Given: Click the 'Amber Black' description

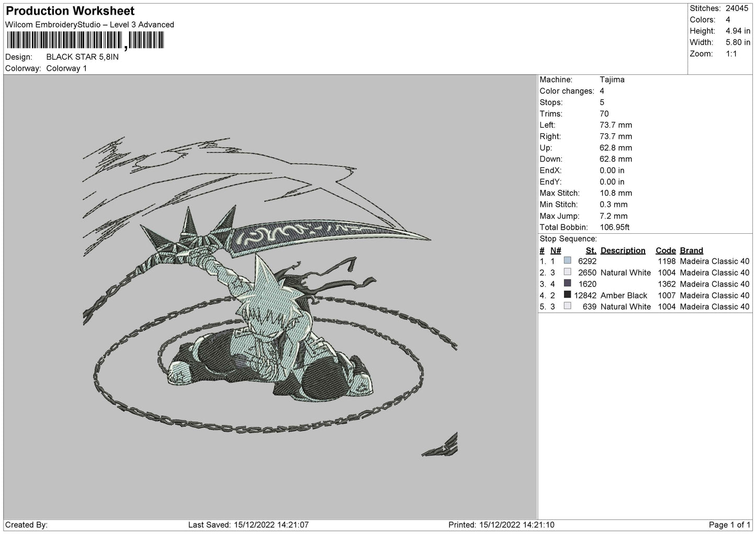Looking at the screenshot, I should (624, 296).
